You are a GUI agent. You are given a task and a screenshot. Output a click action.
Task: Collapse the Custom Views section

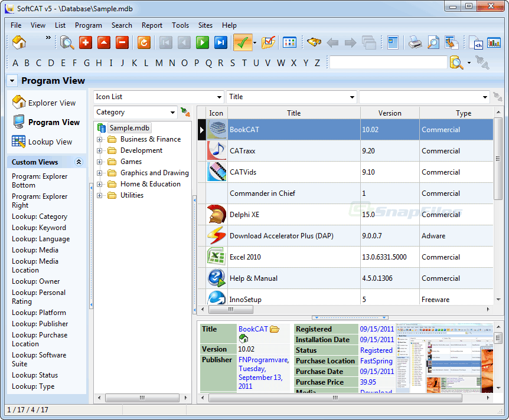tap(79, 162)
